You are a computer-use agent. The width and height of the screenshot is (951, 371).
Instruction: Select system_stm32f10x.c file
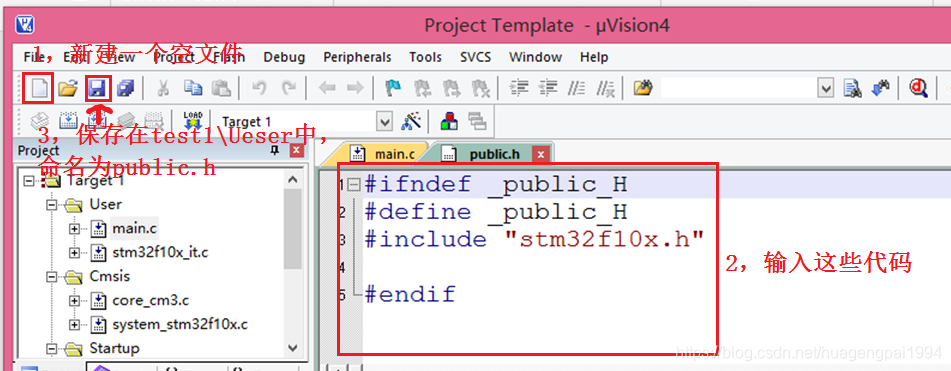point(180,325)
